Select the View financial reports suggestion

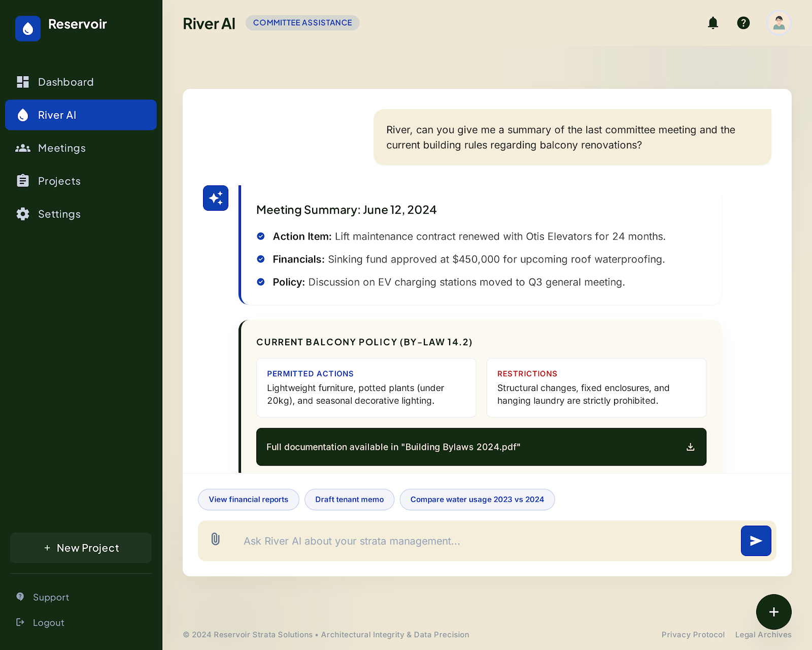pyautogui.click(x=248, y=500)
